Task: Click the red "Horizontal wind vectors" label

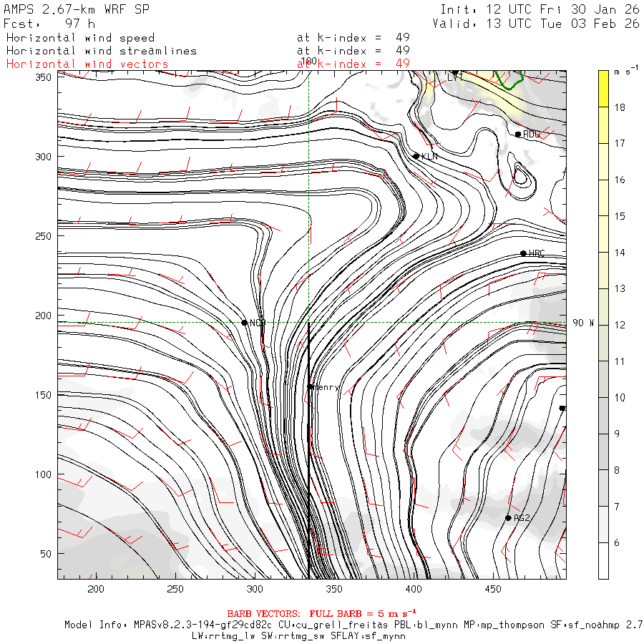Action: coord(87,64)
